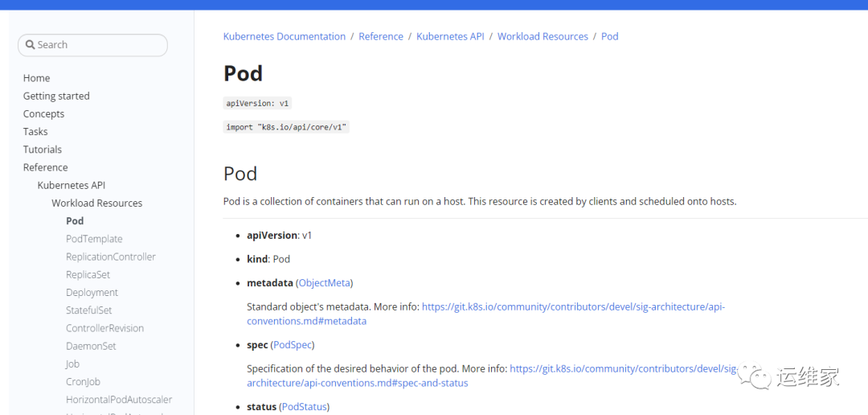
Task: Select the bold Pod sidebar entry
Action: point(75,220)
